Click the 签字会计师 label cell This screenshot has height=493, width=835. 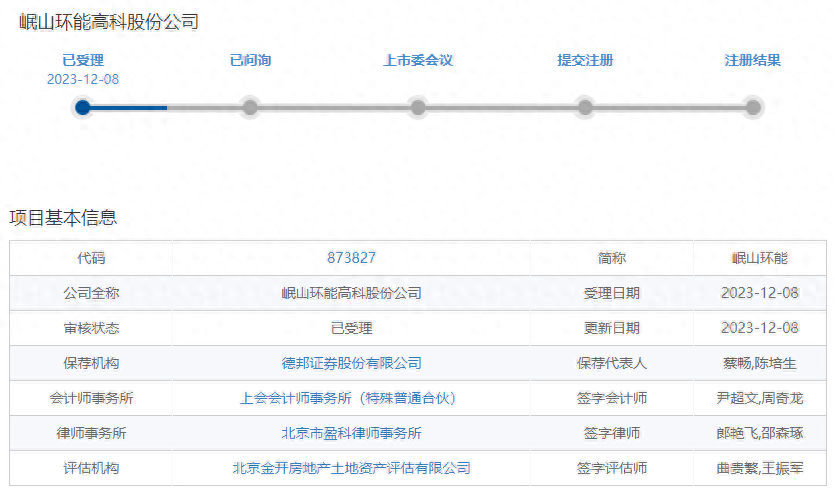tap(612, 398)
